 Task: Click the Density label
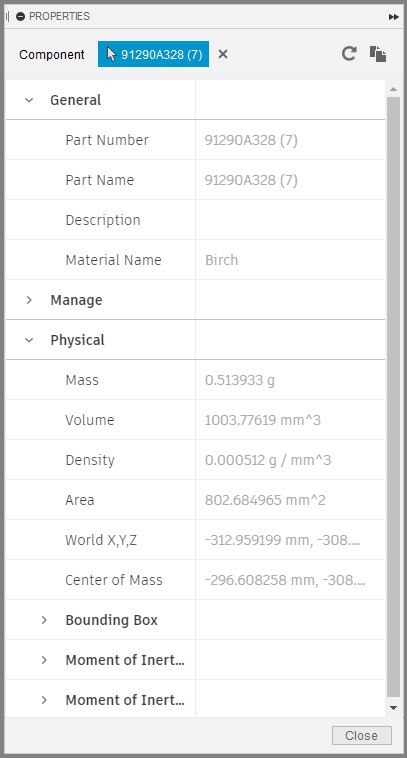[x=90, y=460]
